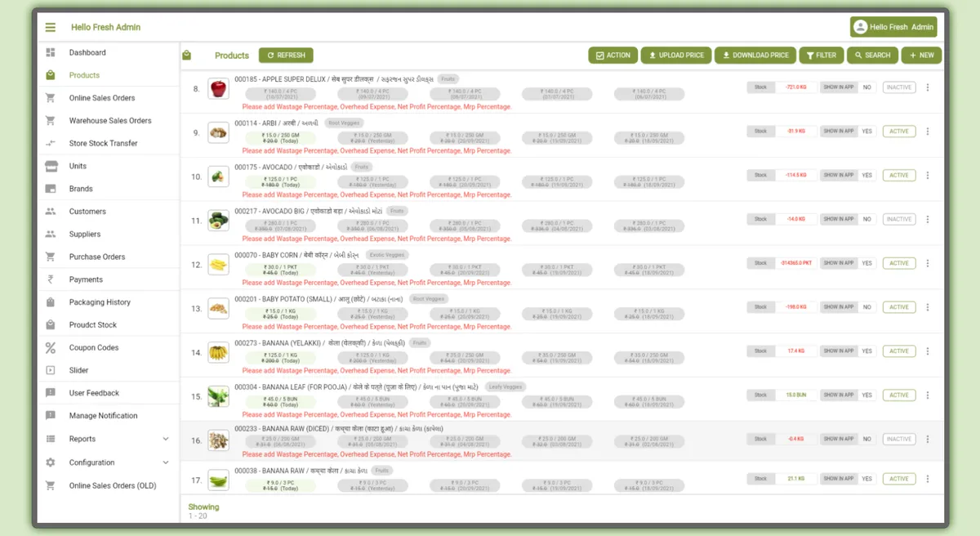
Task: Click the Leafy Veggies tag on Banana Leaf
Action: click(506, 386)
